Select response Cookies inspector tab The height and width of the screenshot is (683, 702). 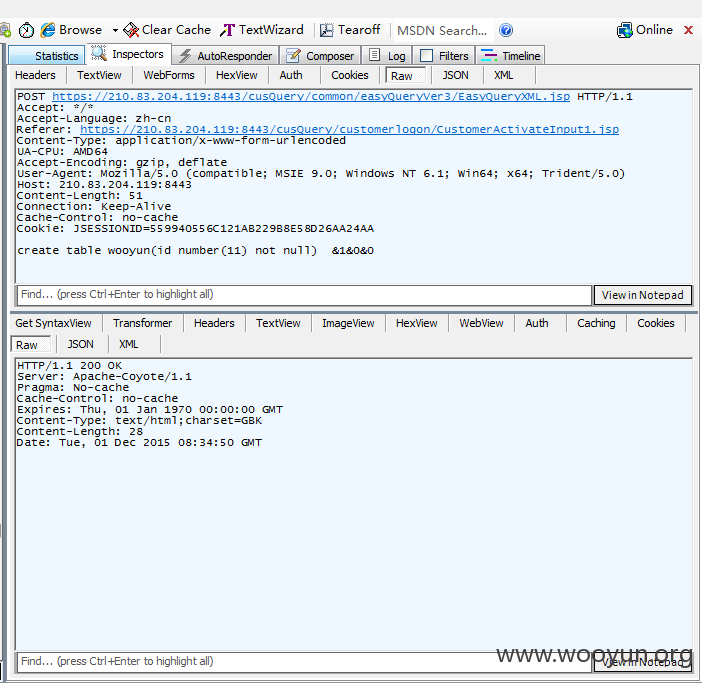coord(655,323)
